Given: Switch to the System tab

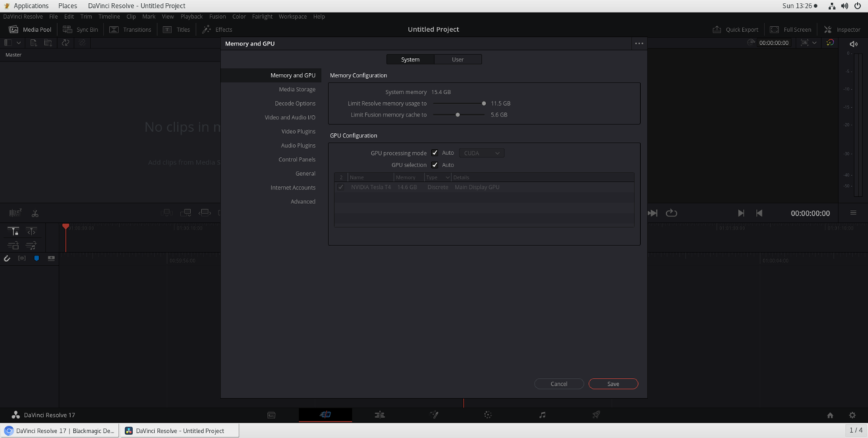Looking at the screenshot, I should pyautogui.click(x=410, y=59).
